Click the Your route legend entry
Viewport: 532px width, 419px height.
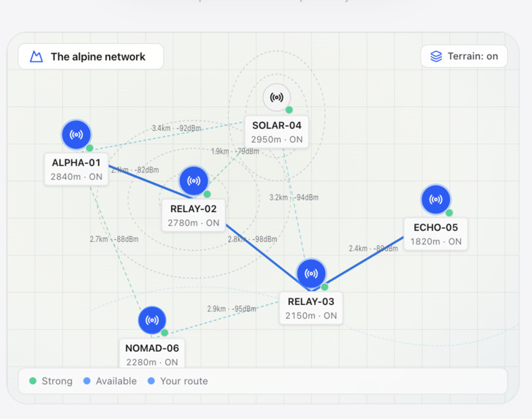178,381
